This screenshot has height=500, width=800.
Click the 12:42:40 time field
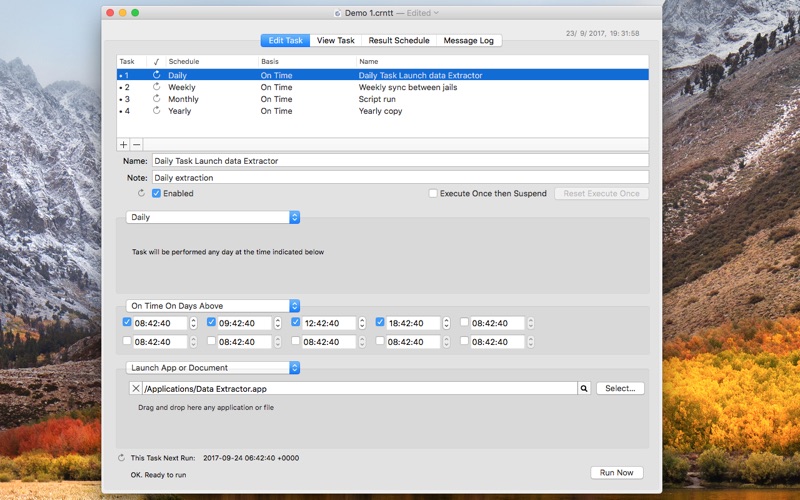pyautogui.click(x=329, y=323)
